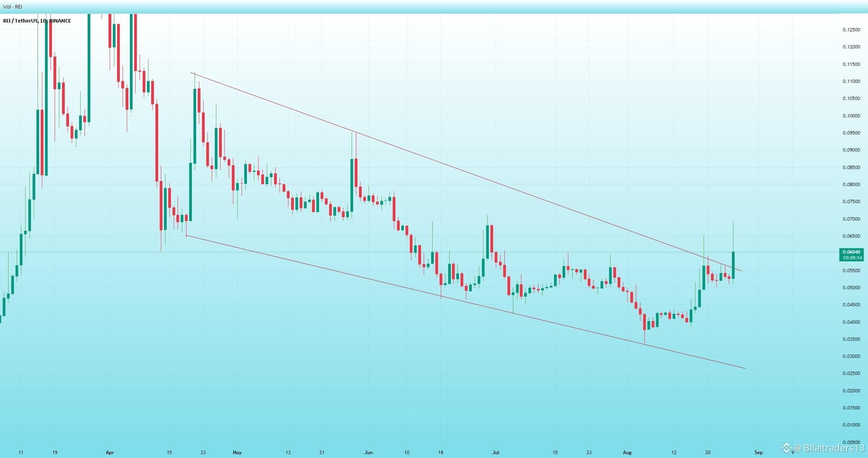
Task: Click the '21' date label on time axis
Action: pos(322,453)
